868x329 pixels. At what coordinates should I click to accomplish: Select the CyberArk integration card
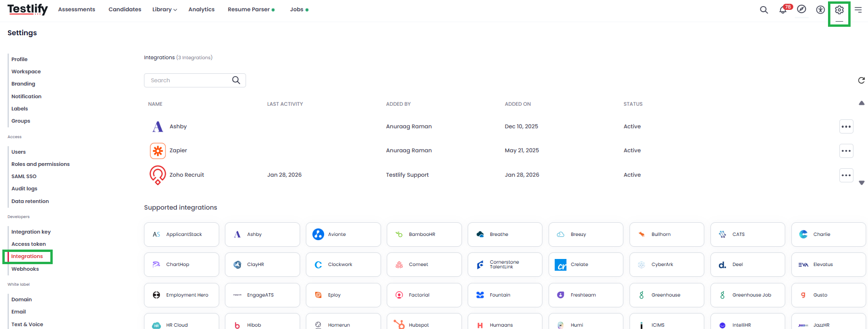pyautogui.click(x=667, y=265)
